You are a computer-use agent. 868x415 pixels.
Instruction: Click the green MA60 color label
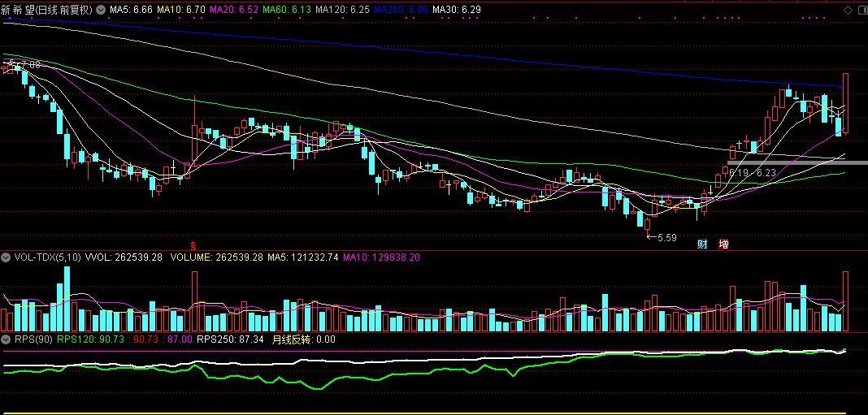[287, 10]
